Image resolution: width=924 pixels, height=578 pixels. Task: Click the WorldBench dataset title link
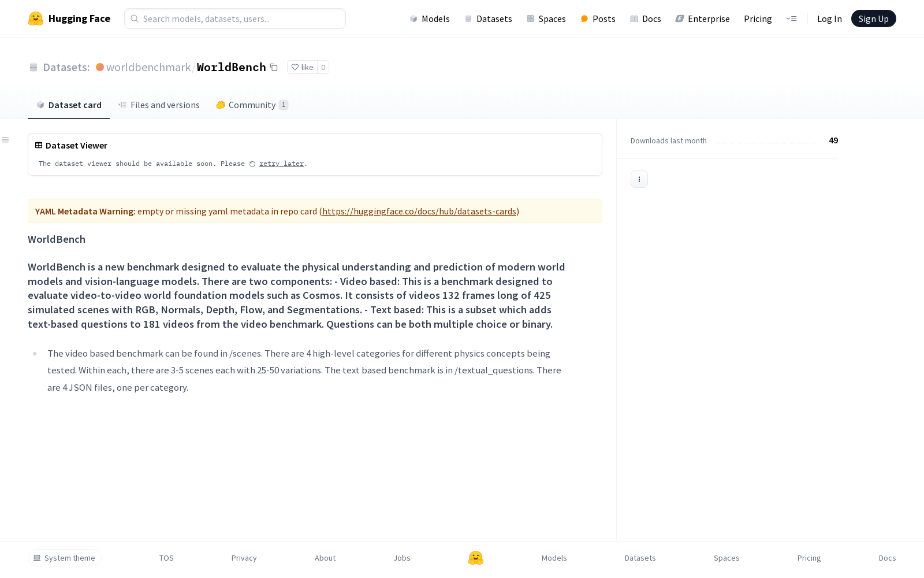click(x=232, y=67)
